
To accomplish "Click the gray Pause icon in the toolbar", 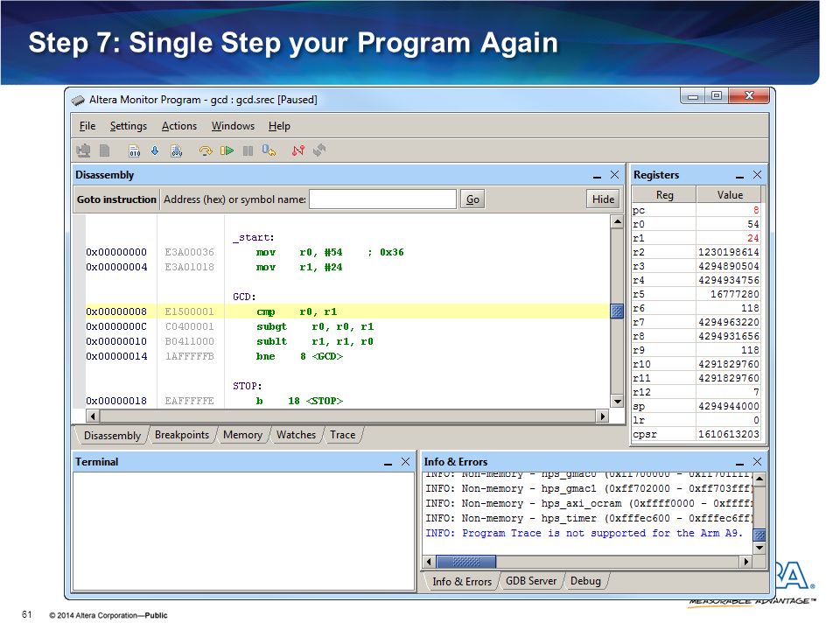I will point(248,151).
